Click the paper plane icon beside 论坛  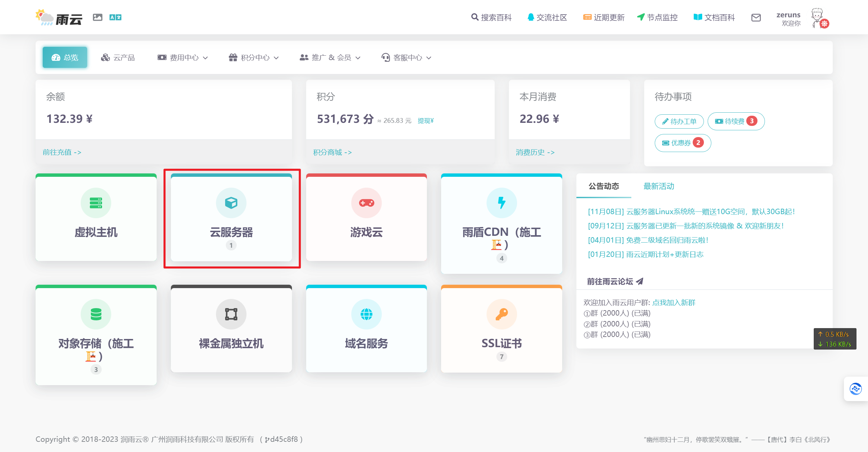pos(640,282)
